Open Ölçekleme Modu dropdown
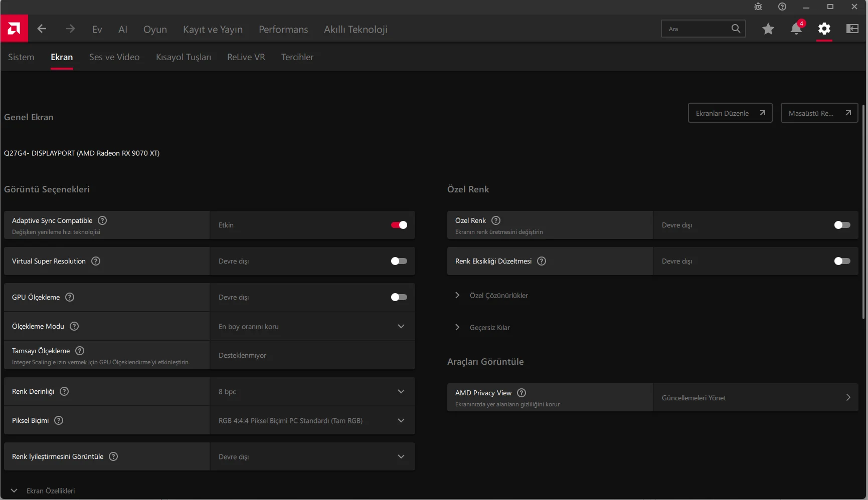868x500 pixels. point(312,326)
